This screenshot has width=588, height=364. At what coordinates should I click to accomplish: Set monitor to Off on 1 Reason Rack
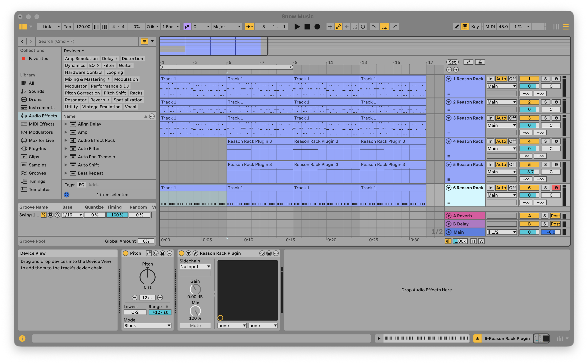512,79
